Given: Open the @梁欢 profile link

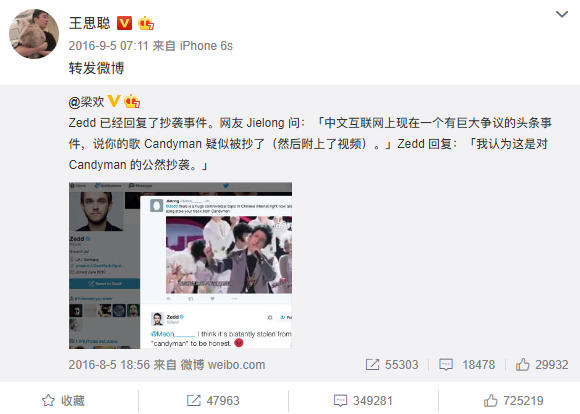Looking at the screenshot, I should [87, 101].
